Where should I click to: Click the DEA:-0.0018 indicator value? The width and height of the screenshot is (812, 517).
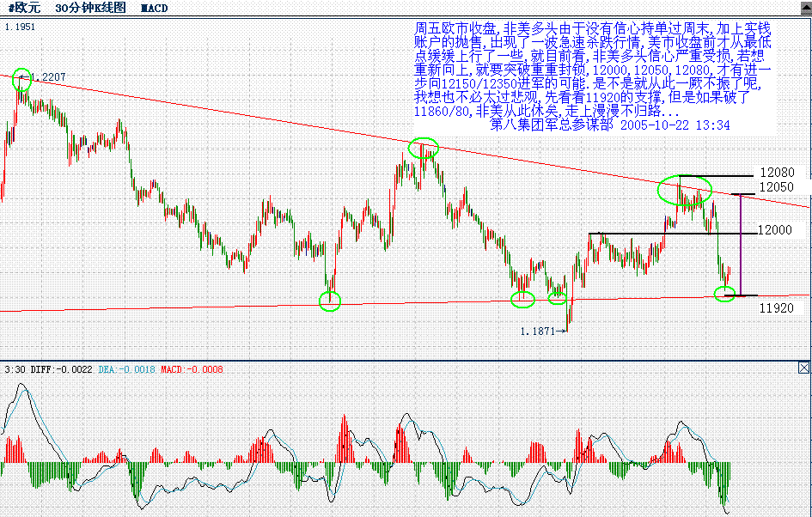[x=126, y=369]
